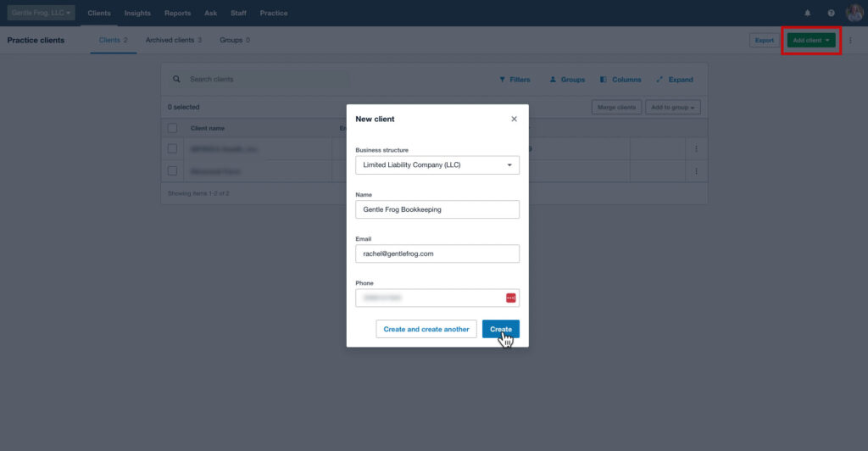Expand the Add to group dropdown
This screenshot has width=868, height=451.
click(672, 107)
